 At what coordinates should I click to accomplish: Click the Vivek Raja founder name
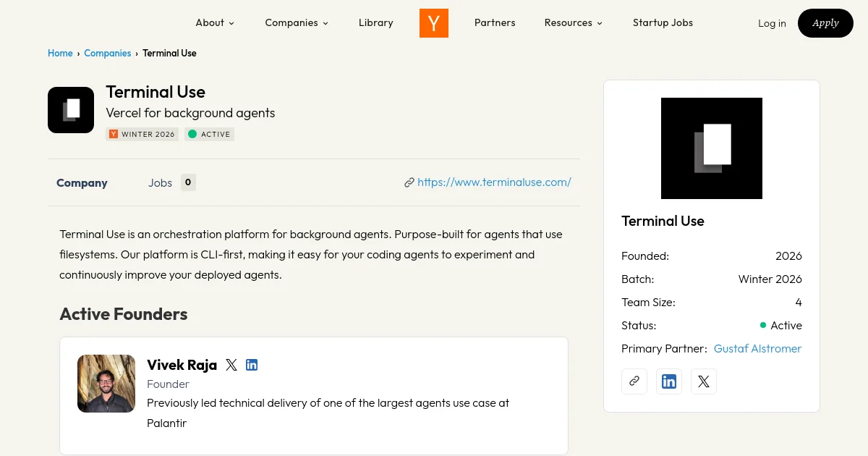[x=182, y=365]
